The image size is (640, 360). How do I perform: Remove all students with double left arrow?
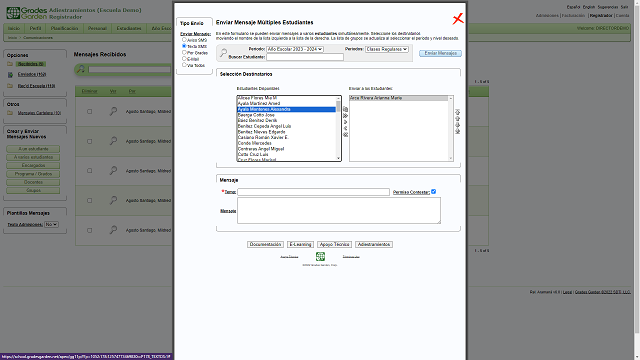[346, 135]
